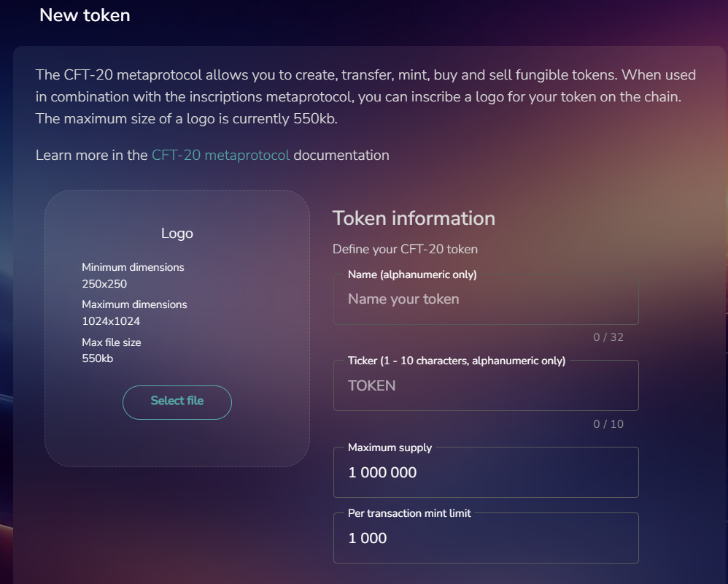Click the Define your CFT-20 token subtitle

(x=405, y=250)
